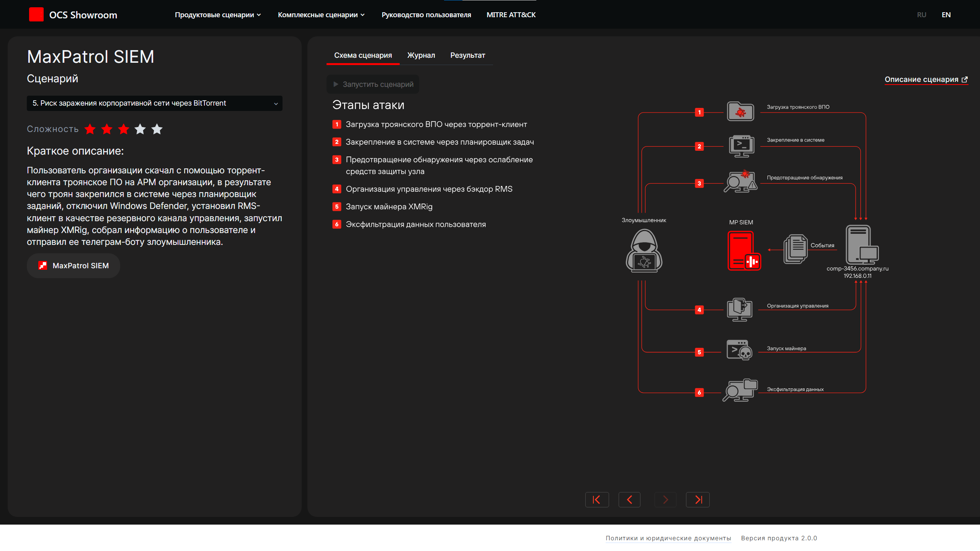The width and height of the screenshot is (980, 551).
Task: Click the Загрузка троянского ВПО diagram label
Action: (798, 107)
